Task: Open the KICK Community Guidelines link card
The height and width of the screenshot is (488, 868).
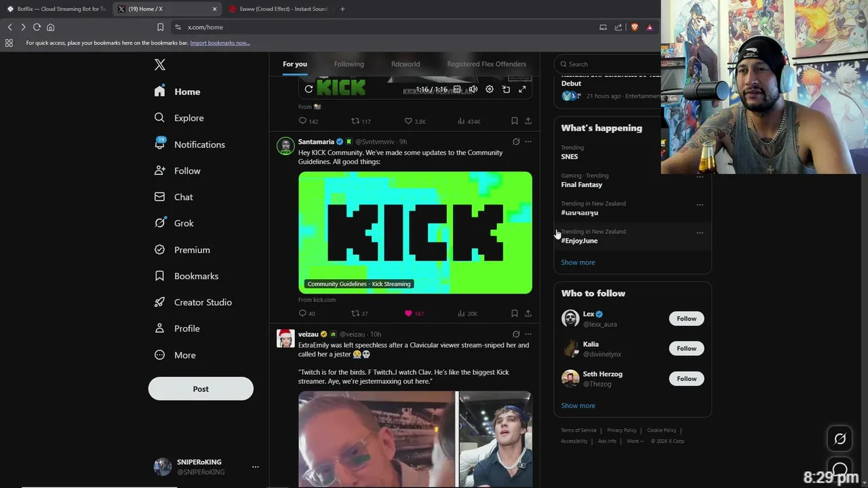Action: 415,232
